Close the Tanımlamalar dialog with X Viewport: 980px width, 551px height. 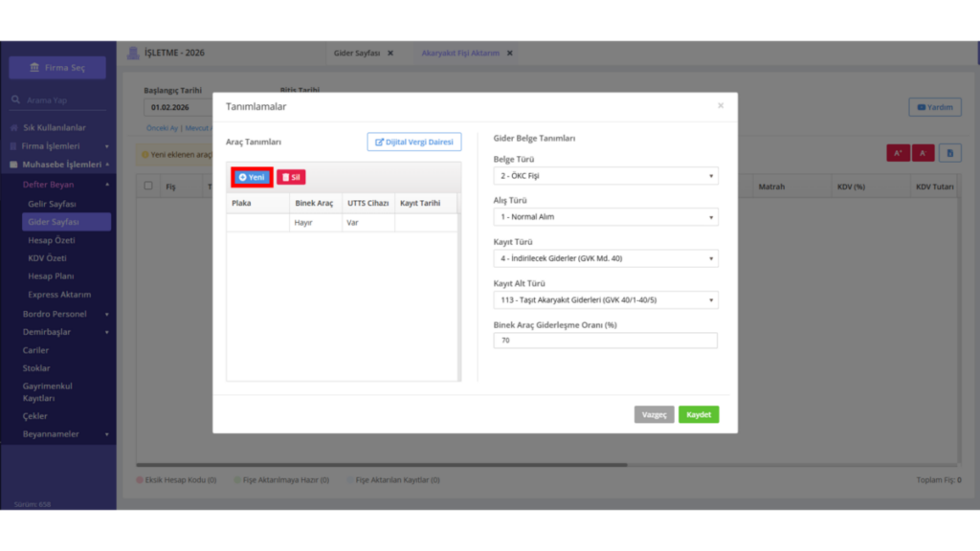[721, 105]
